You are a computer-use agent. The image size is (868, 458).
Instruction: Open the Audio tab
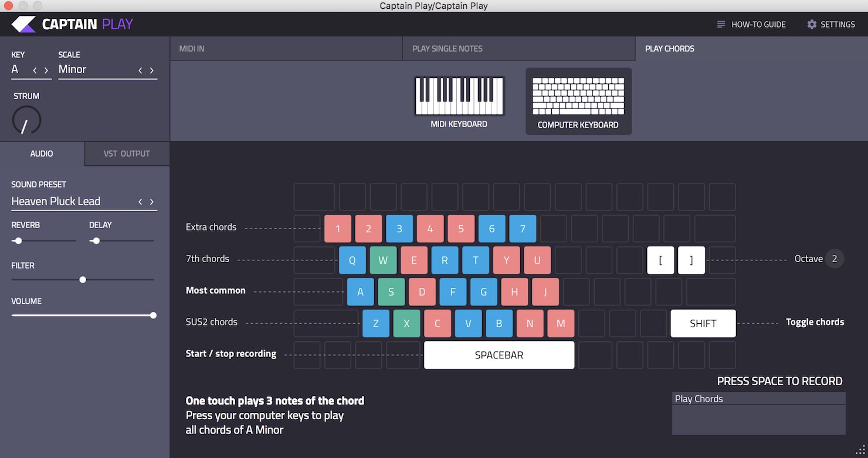[x=42, y=154]
